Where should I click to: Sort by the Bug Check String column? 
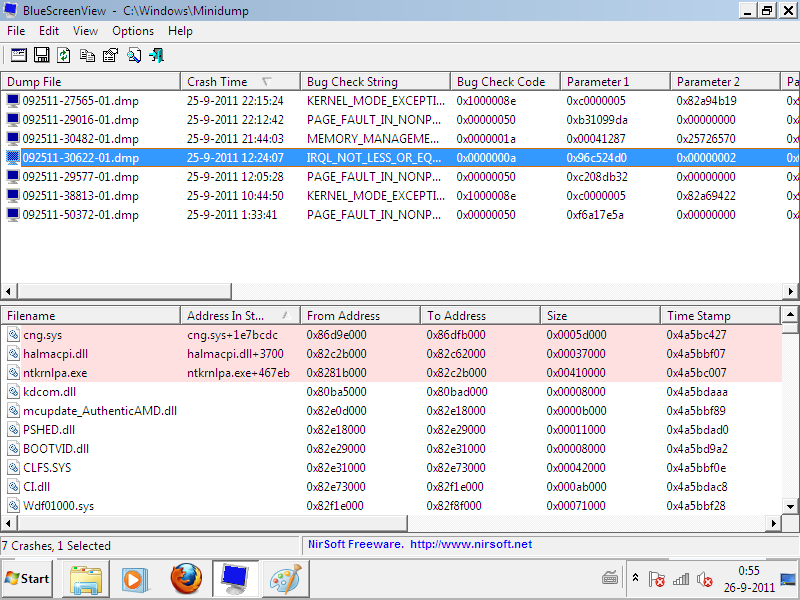[x=376, y=82]
